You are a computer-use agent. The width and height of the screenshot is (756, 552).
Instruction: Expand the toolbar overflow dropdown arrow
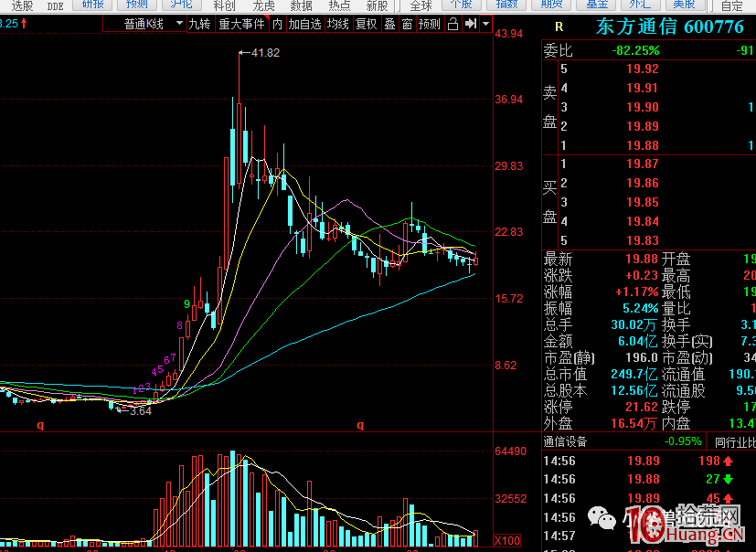click(x=486, y=24)
